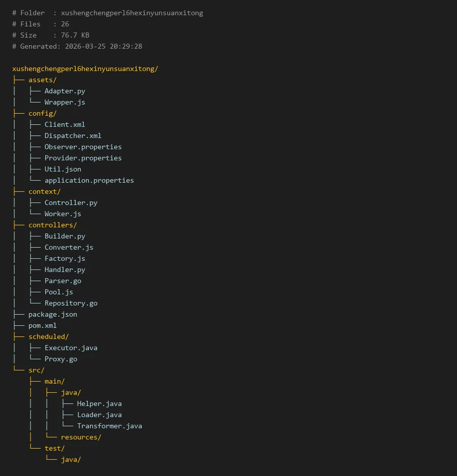Click application.properties file
The height and width of the screenshot is (476, 457).
[x=89, y=181]
